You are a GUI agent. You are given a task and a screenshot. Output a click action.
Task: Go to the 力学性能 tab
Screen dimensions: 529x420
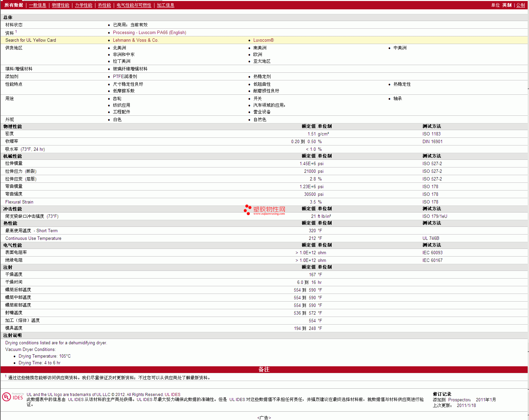pyautogui.click(x=83, y=5)
